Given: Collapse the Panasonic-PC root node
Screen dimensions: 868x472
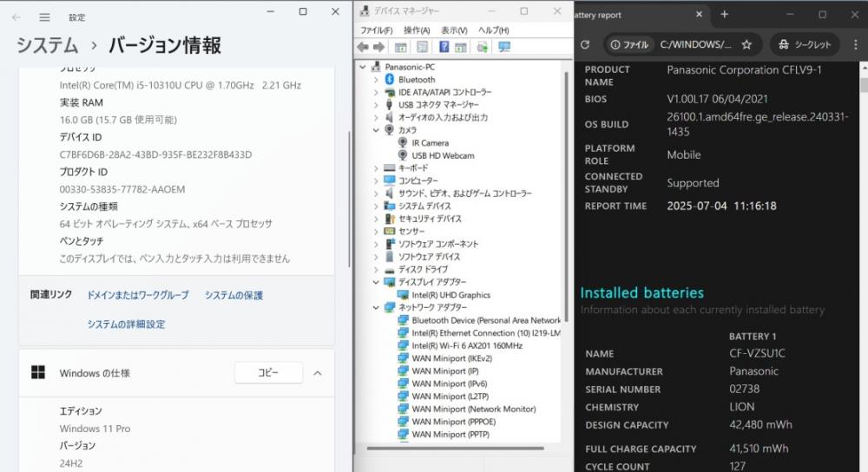Looking at the screenshot, I should (363, 67).
